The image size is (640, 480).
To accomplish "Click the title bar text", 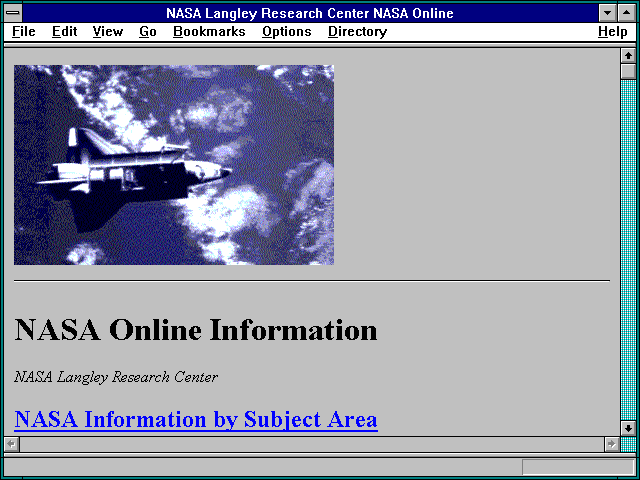I will point(310,13).
